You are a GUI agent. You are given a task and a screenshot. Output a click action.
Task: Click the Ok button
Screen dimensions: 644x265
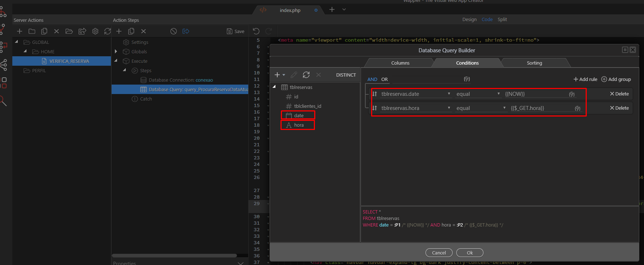pyautogui.click(x=470, y=253)
